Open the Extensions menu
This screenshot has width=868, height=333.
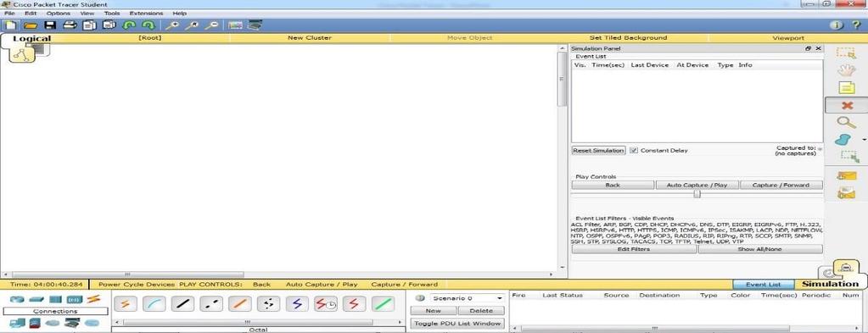click(146, 14)
